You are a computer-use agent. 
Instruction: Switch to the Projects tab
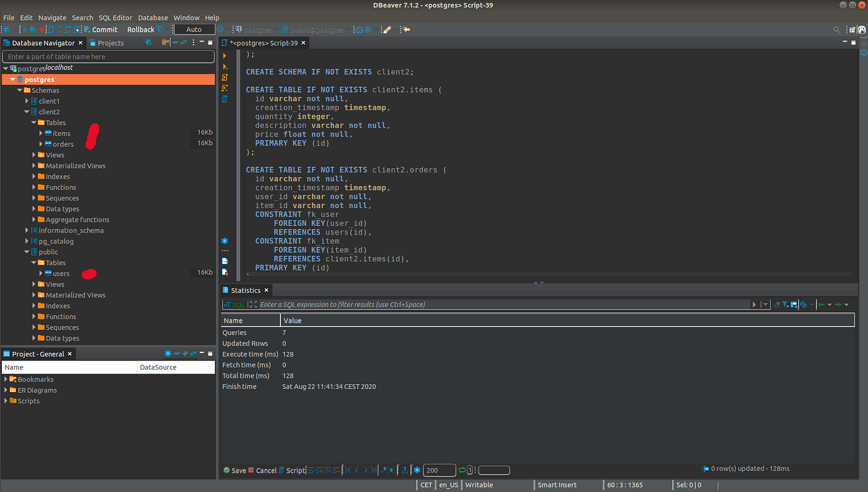click(110, 43)
